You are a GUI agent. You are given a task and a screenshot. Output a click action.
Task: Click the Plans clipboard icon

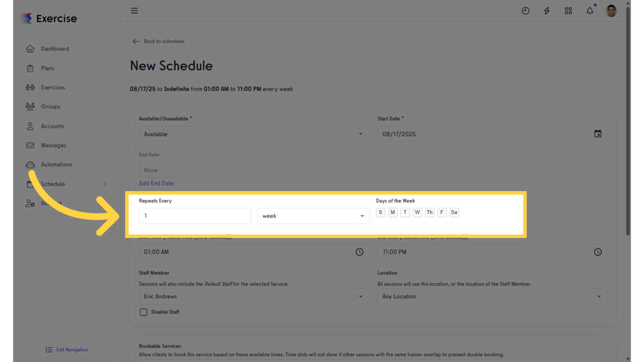click(x=30, y=68)
